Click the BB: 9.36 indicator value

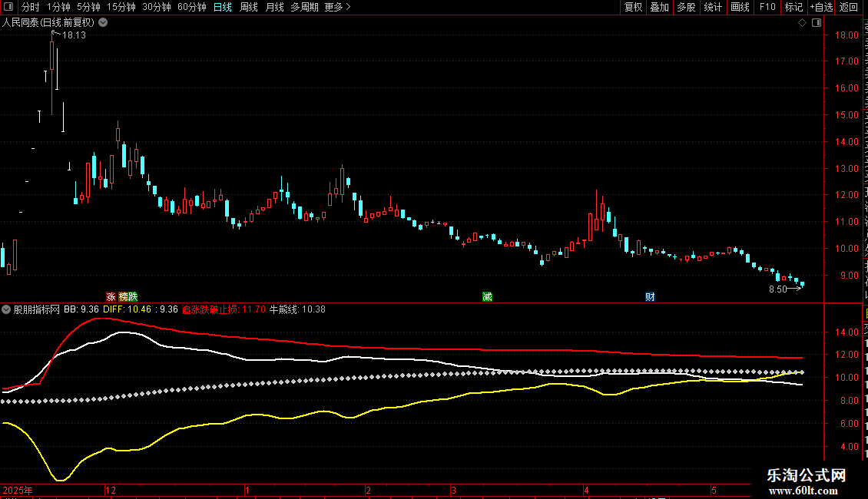coord(81,309)
